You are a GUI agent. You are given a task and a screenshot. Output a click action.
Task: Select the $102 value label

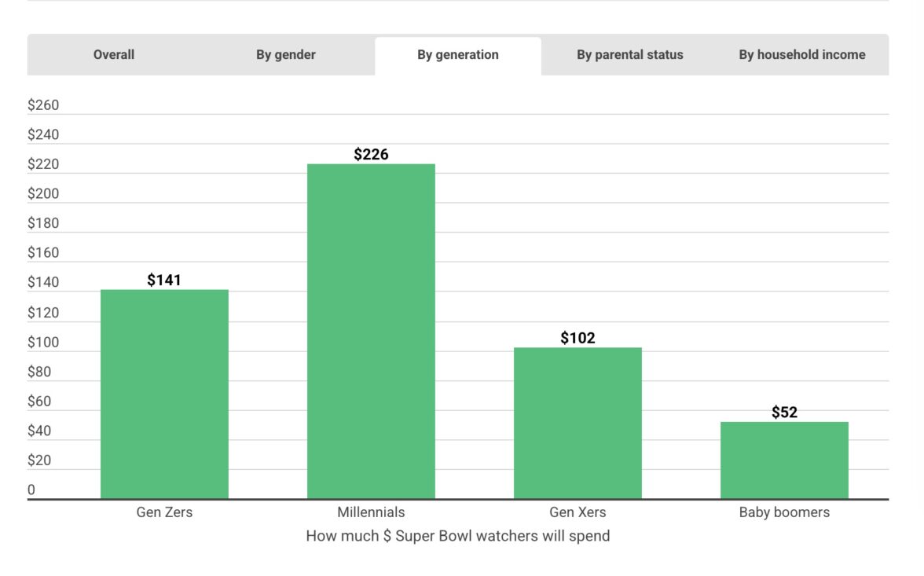pyautogui.click(x=577, y=338)
